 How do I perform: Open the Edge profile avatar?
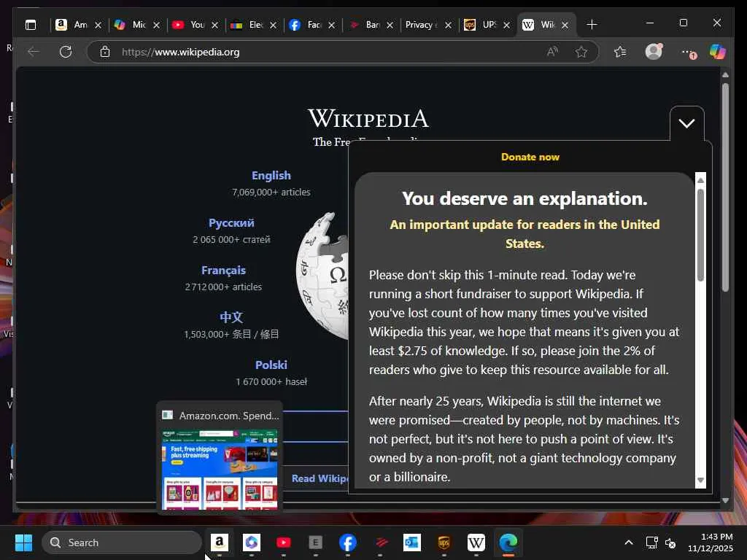coord(654,52)
